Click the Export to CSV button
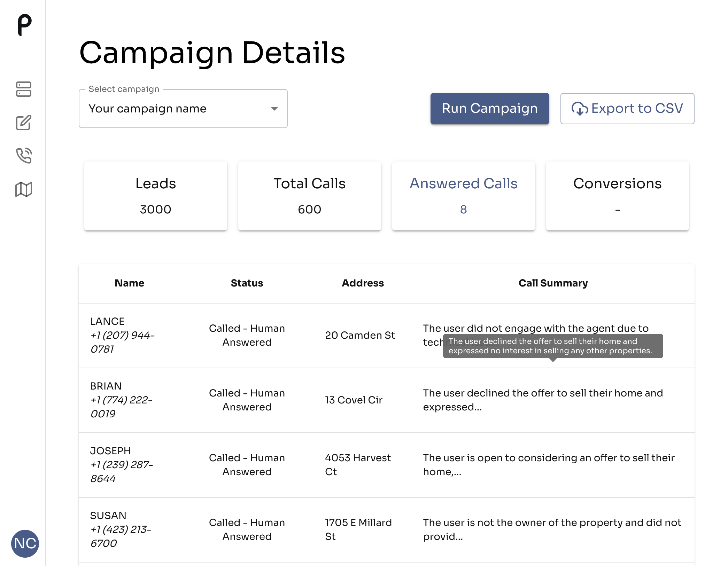The image size is (728, 566). pyautogui.click(x=627, y=109)
